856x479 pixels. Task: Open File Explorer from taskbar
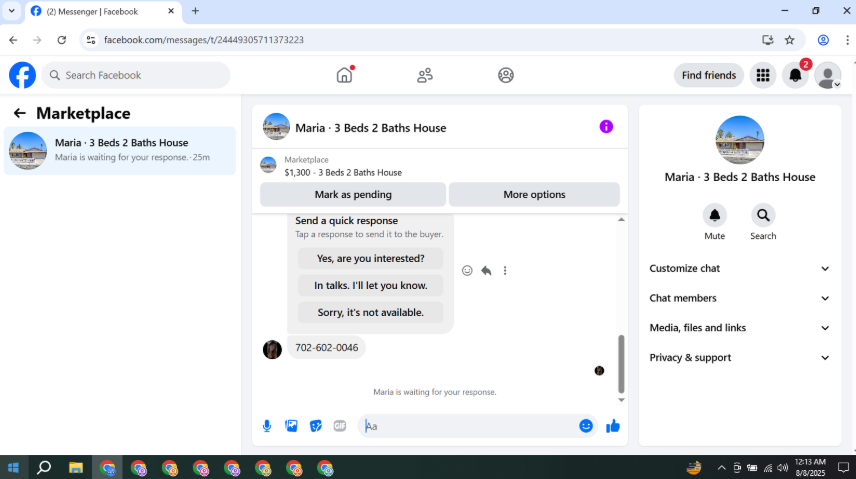[x=76, y=468]
